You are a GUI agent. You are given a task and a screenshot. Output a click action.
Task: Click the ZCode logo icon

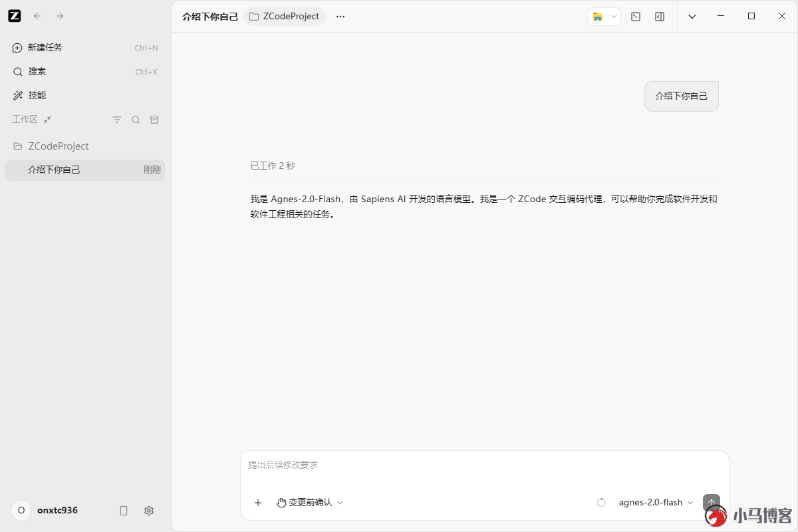15,16
